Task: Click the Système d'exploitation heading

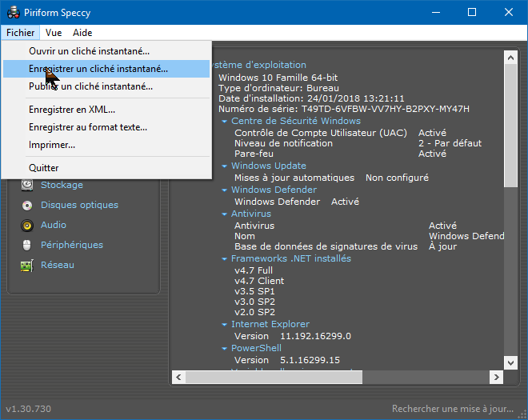Action: click(x=259, y=65)
